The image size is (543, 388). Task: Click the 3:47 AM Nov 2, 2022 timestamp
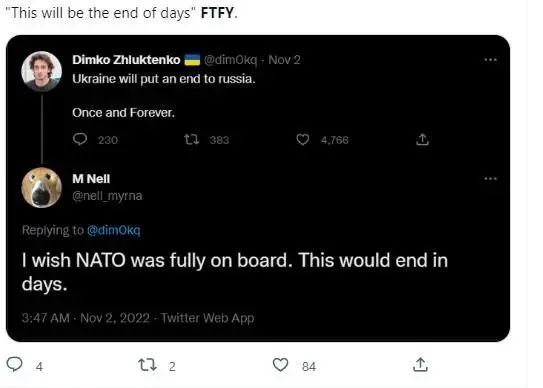point(86,318)
